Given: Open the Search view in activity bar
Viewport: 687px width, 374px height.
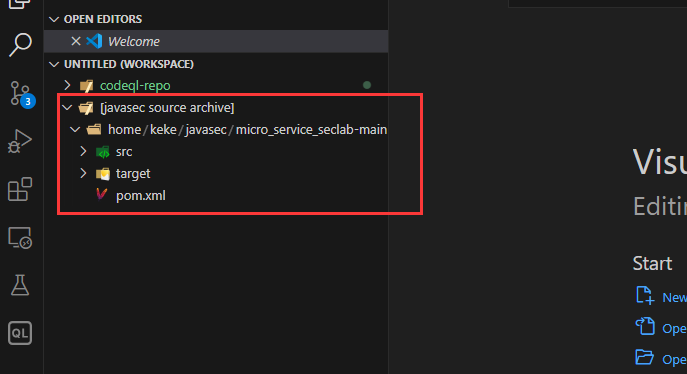Looking at the screenshot, I should 20,44.
